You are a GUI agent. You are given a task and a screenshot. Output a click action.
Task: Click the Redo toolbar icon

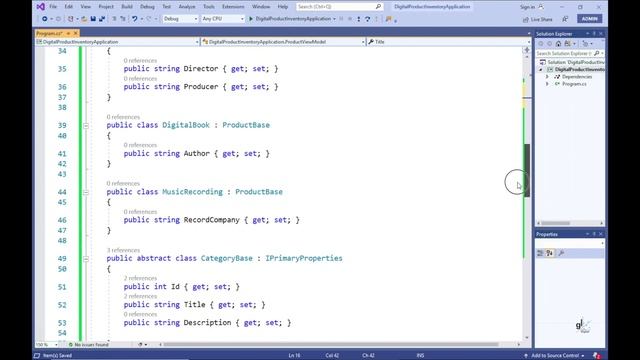pos(149,19)
